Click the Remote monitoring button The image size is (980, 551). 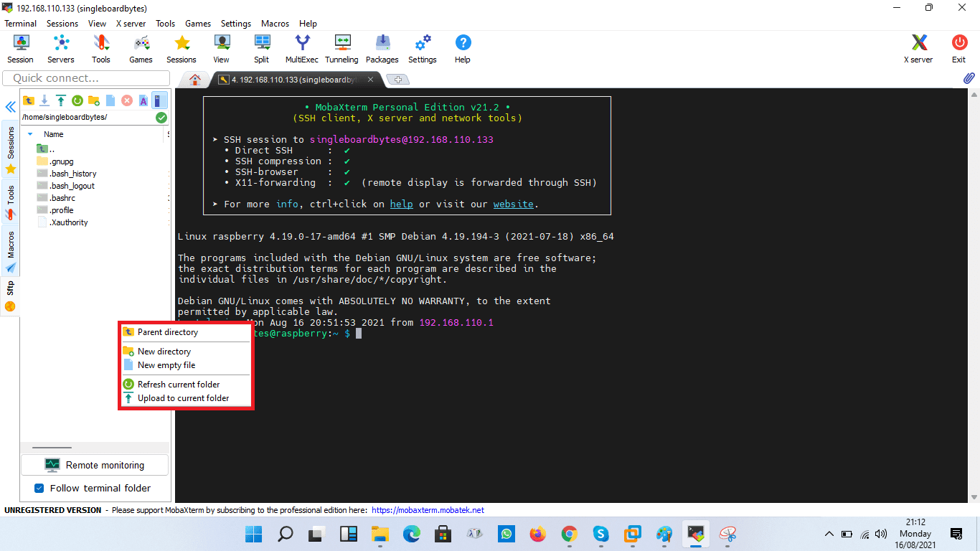click(x=95, y=465)
